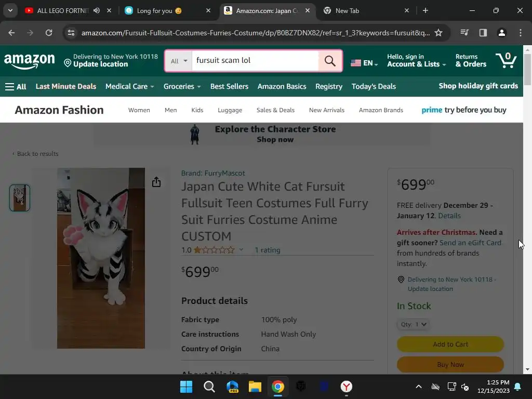This screenshot has width=532, height=399.
Task: Click Add to Cart button
Action: pos(450,344)
